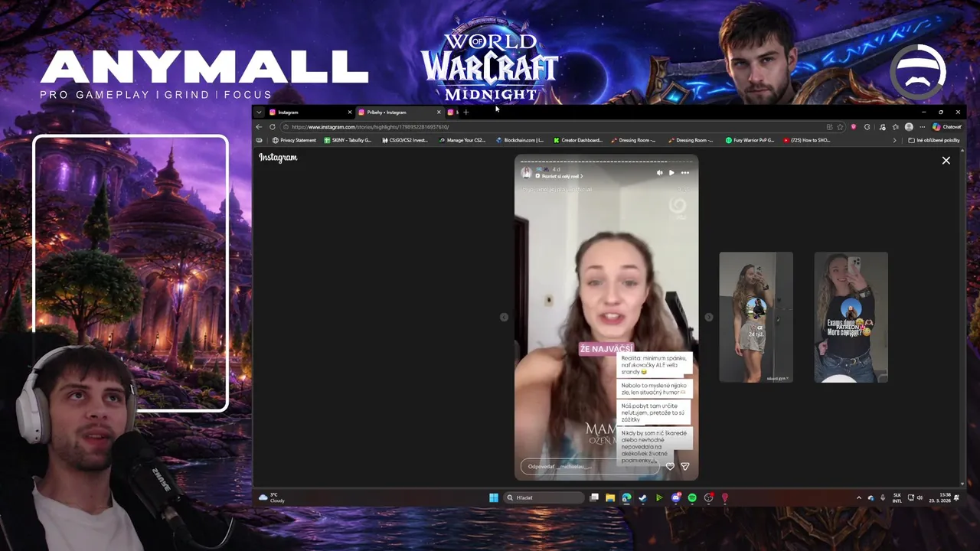Mute the Instagram story audio
Screen dimensions: 980x551
[659, 173]
